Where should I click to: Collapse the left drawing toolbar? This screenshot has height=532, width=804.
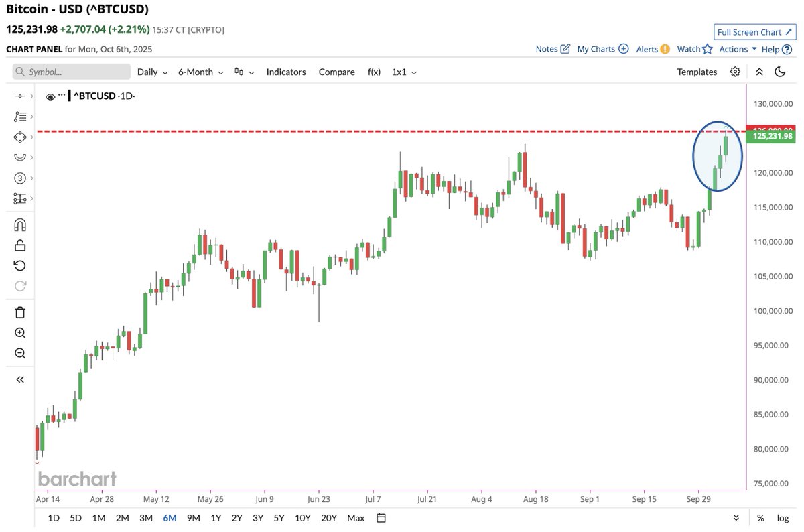pos(20,379)
